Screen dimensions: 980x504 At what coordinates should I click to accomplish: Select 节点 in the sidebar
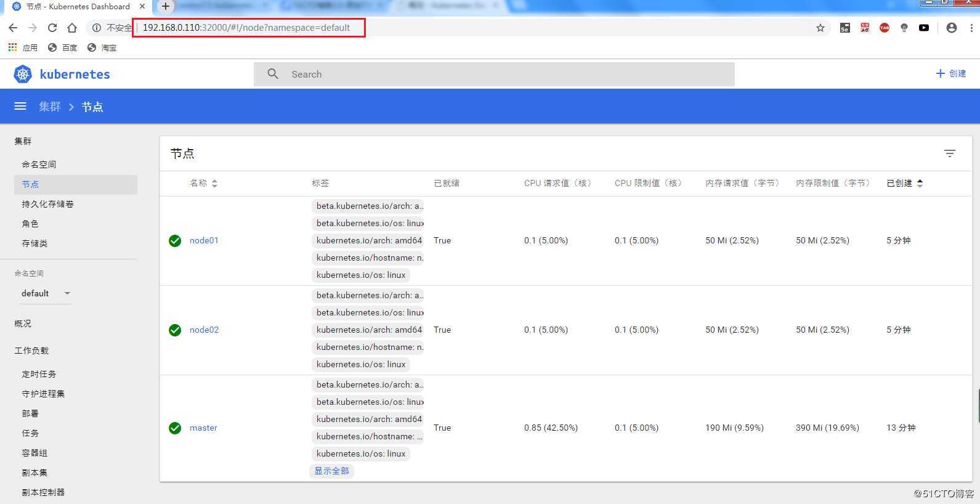pyautogui.click(x=75, y=184)
